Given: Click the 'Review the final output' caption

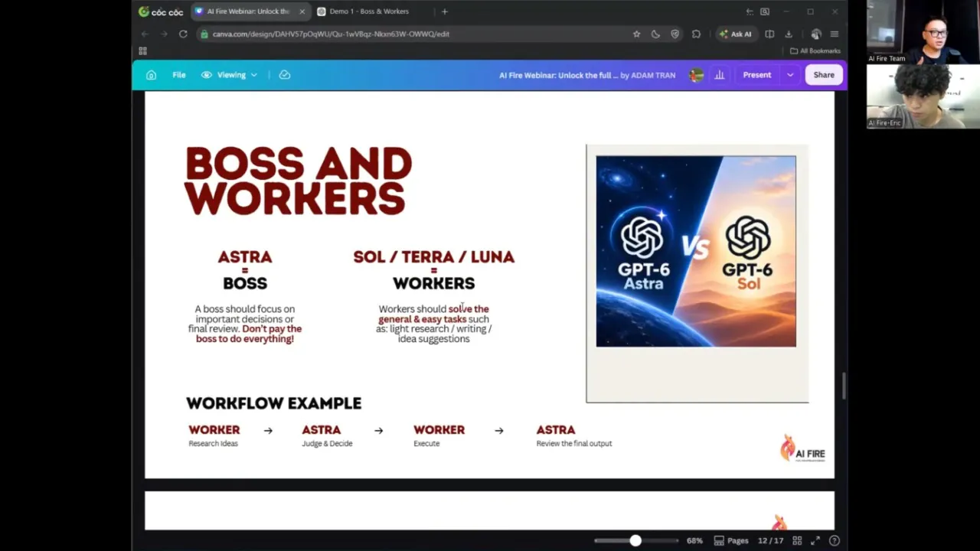Looking at the screenshot, I should [574, 444].
